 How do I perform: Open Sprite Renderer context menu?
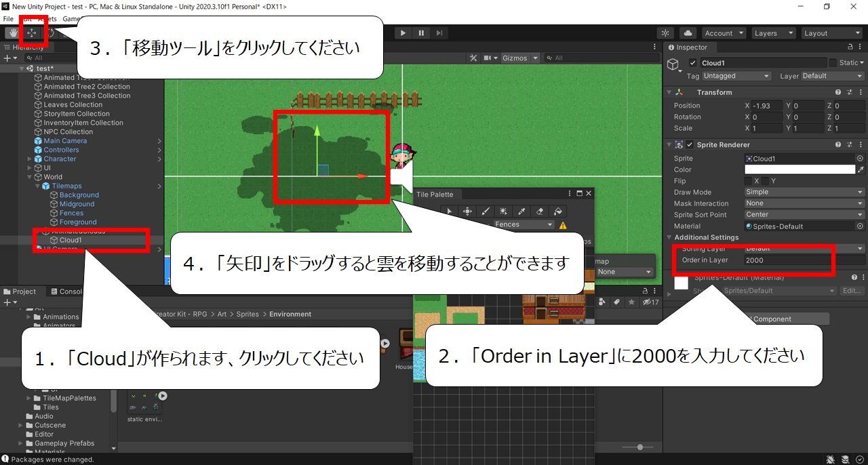(x=861, y=144)
